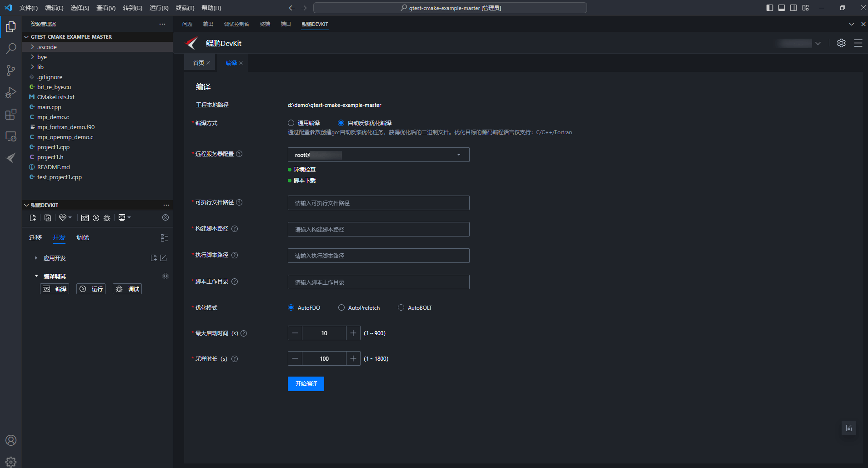Screen dimensions: 868x468
Task: Close the 编译 tab
Action: click(241, 63)
